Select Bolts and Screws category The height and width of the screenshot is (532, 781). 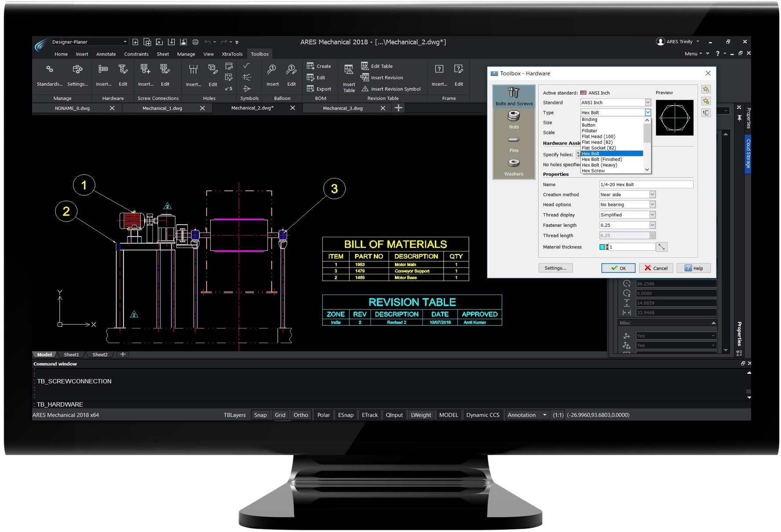(514, 96)
